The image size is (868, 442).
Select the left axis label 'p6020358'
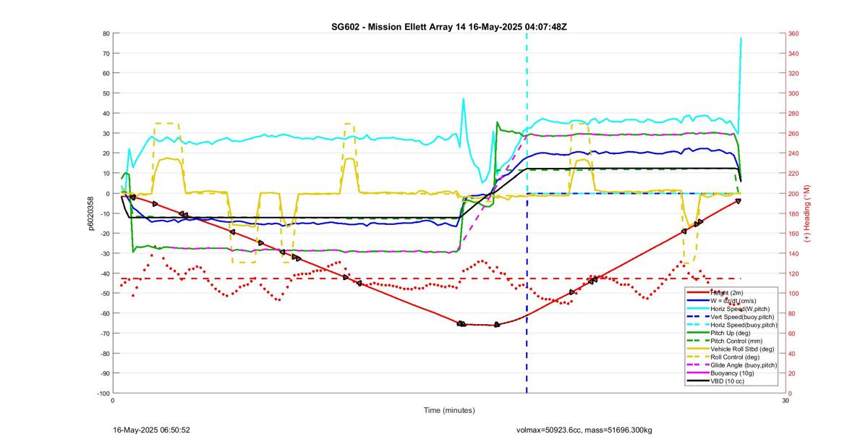pos(91,213)
